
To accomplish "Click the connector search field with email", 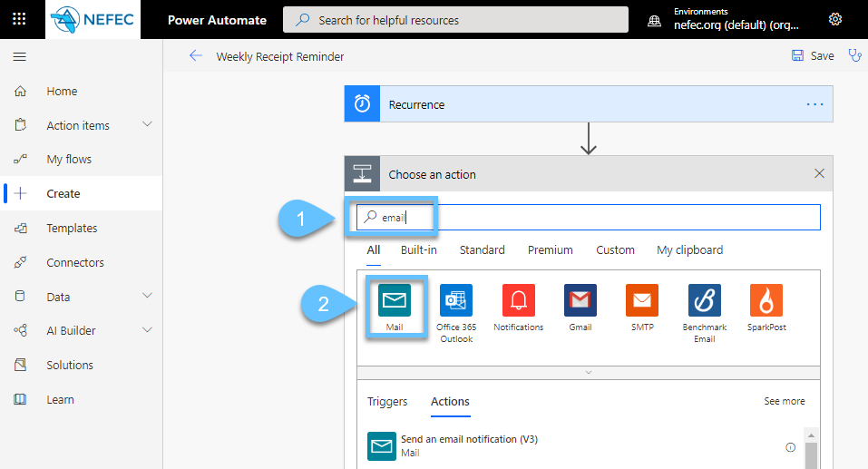I will click(x=589, y=217).
